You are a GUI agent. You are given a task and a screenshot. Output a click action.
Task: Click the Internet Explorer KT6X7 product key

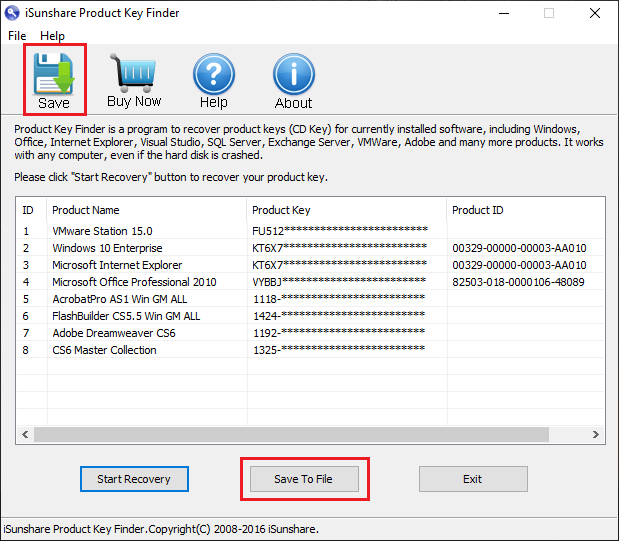(340, 265)
